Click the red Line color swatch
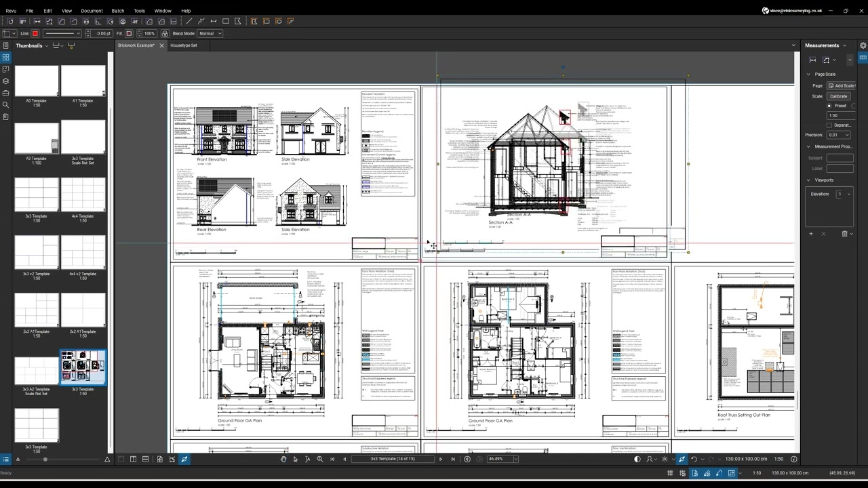 pyautogui.click(x=35, y=33)
